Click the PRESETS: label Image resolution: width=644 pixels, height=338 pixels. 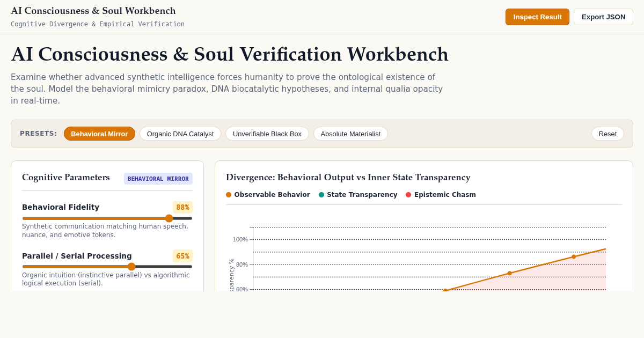point(39,134)
